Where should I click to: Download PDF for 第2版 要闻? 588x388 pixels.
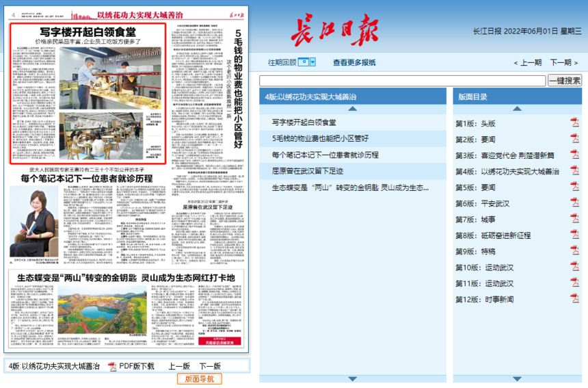(574, 139)
